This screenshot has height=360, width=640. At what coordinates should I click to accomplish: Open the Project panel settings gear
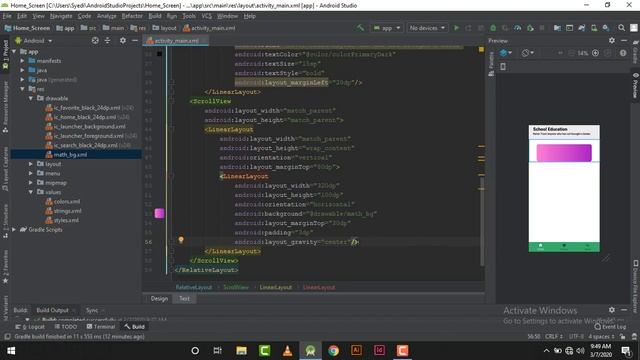click(x=122, y=40)
